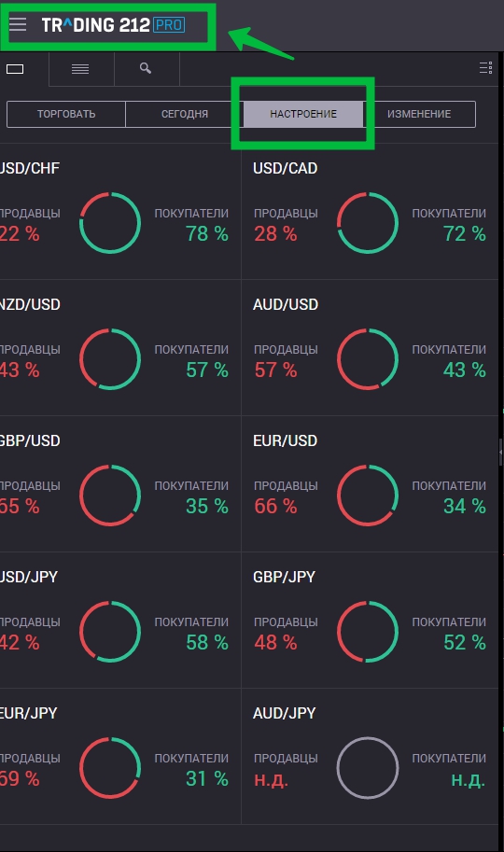Click the NZD/USD sentiment donut chart
Image resolution: width=504 pixels, height=852 pixels.
pos(110,359)
